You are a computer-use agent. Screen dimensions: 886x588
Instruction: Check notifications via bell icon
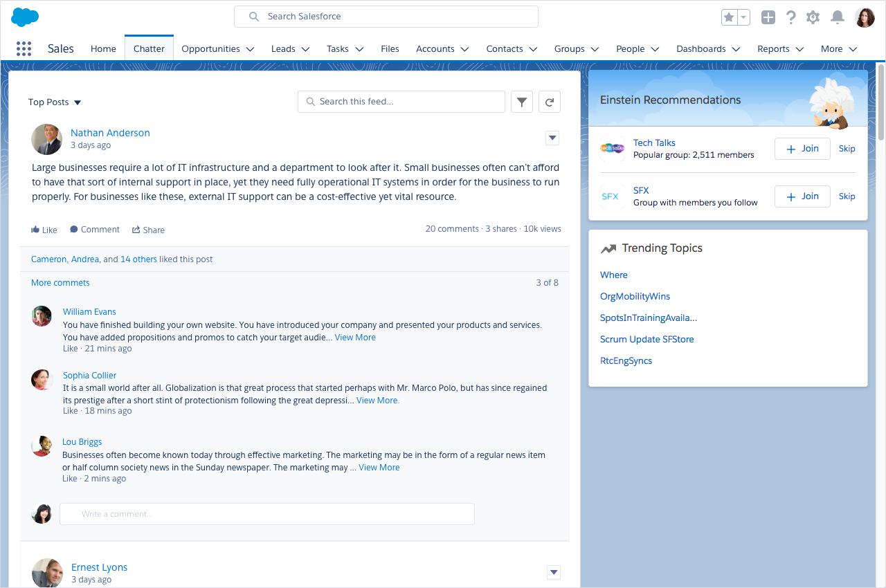(x=837, y=17)
